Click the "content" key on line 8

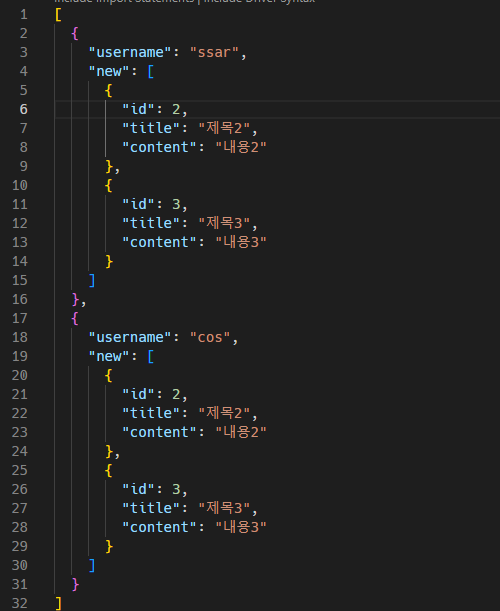pos(159,147)
